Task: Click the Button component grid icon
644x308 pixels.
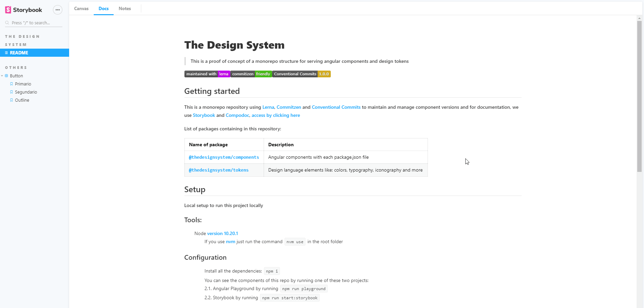Action: pyautogui.click(x=6, y=76)
